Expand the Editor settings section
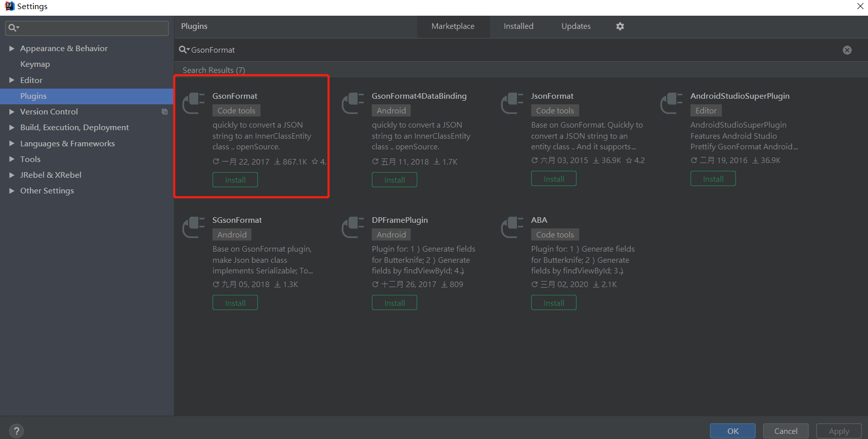The image size is (868, 439). (12, 80)
